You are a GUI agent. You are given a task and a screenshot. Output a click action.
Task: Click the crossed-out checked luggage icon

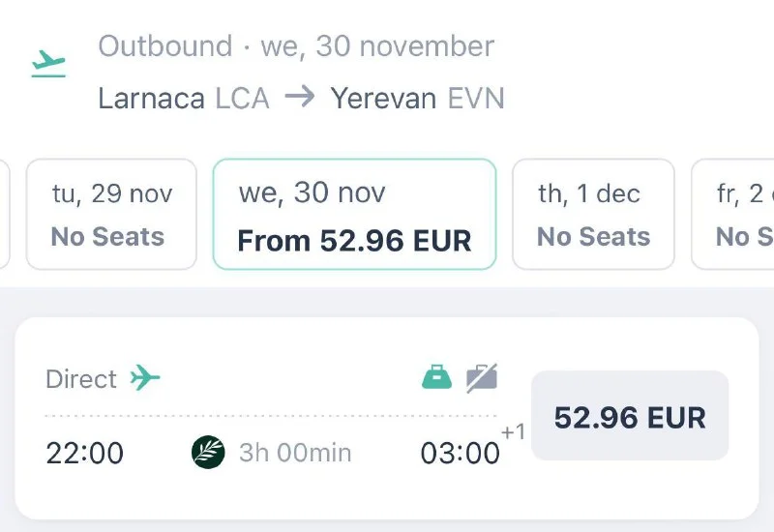(x=481, y=377)
